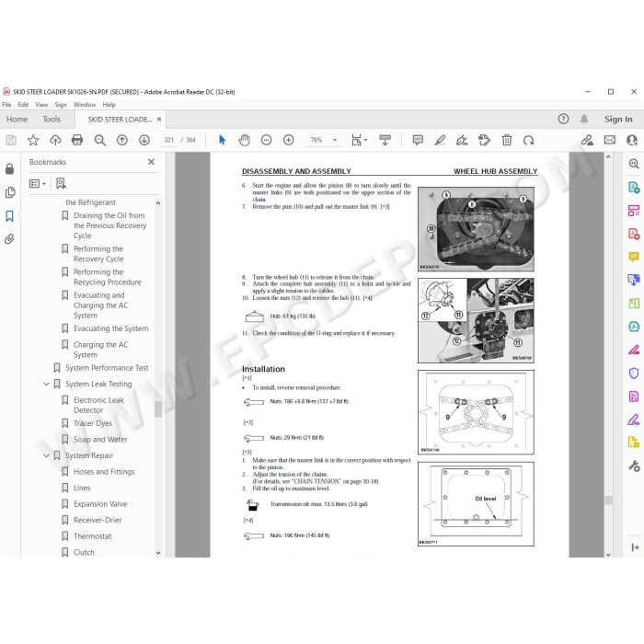The image size is (644, 644).
Task: Send file by email envelope icon
Action: coord(609,141)
